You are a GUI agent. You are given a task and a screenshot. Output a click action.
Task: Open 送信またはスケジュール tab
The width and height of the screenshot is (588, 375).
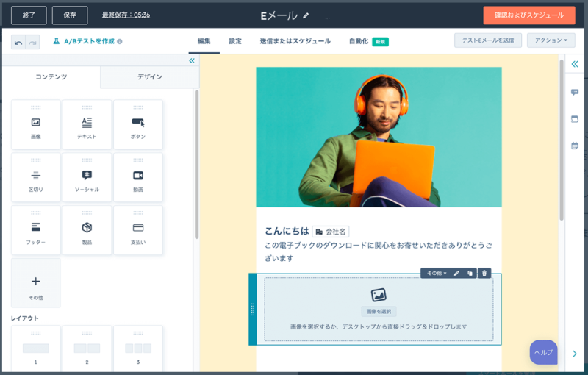coord(295,41)
